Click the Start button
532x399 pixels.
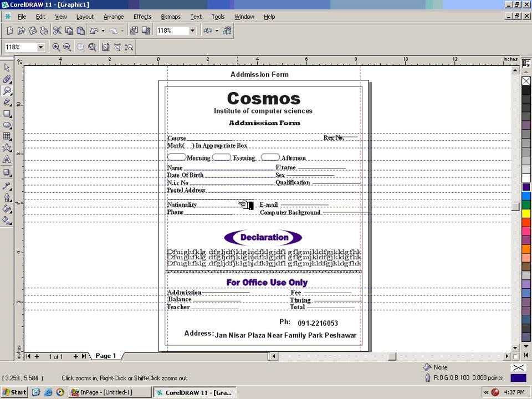pyautogui.click(x=14, y=392)
